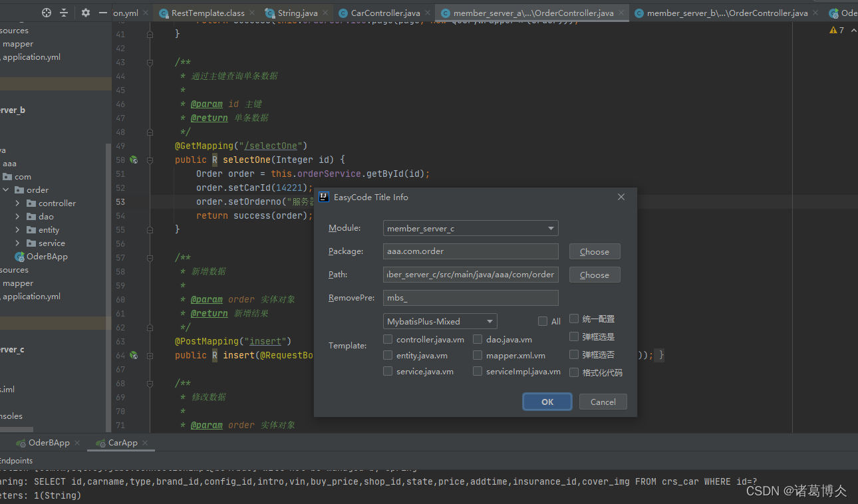Click the fold marker at line 43 comment
The image size is (858, 504).
[x=150, y=62]
